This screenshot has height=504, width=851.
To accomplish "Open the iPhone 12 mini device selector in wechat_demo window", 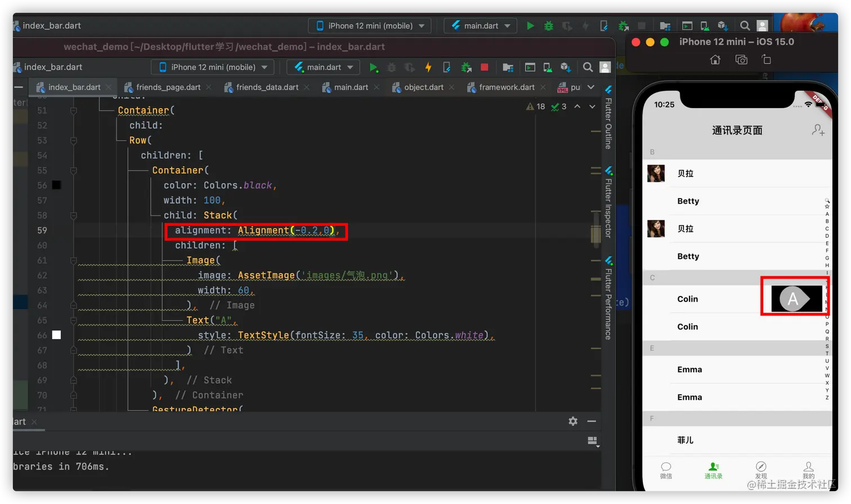I will (x=213, y=67).
